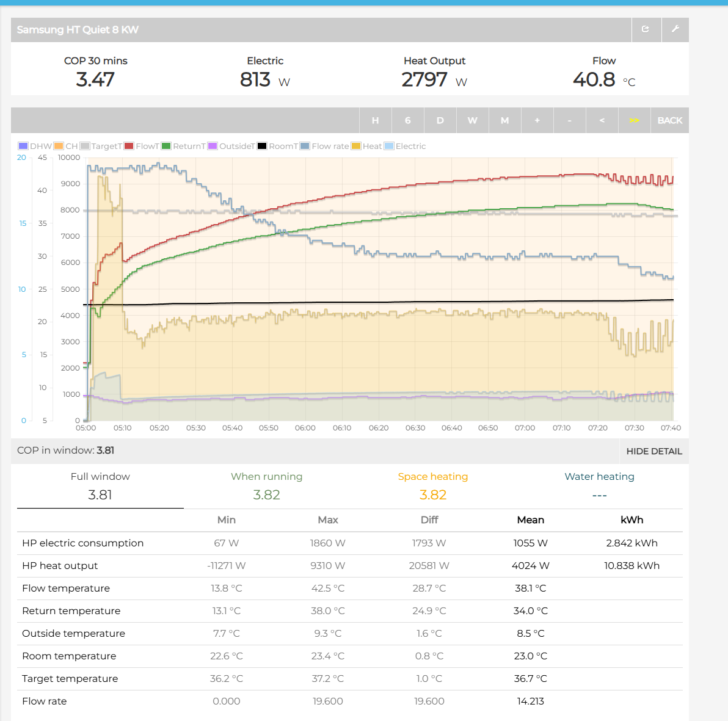
Task: Set graph view to last hour (H)
Action: click(375, 120)
